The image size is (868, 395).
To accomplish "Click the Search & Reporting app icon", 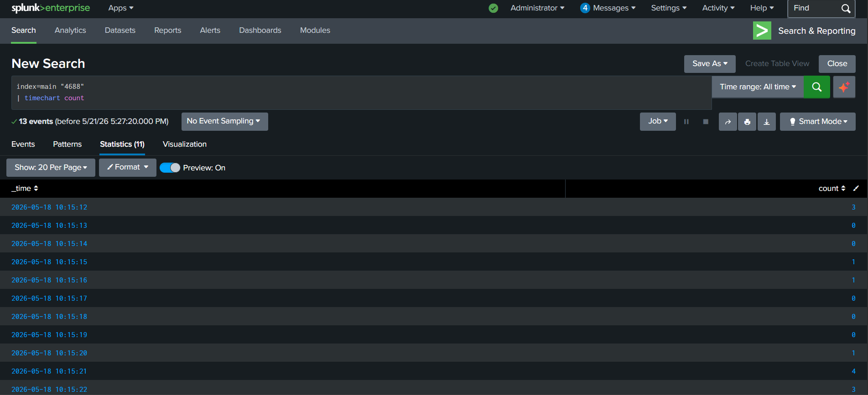I will pos(762,31).
